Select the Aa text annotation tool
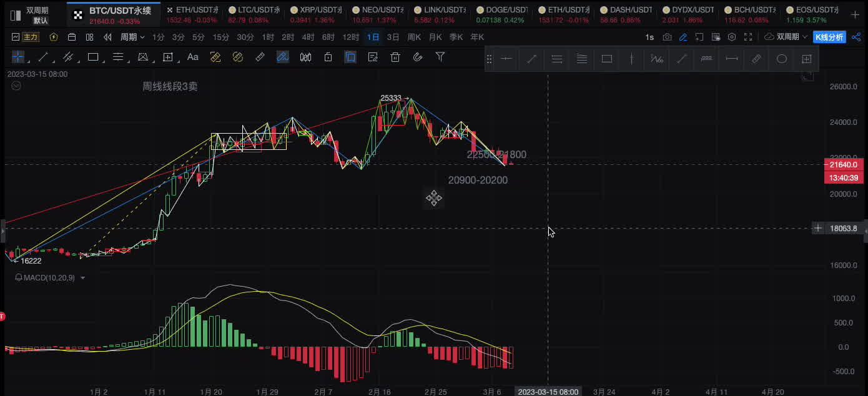Viewport: 868px width, 396px height. pyautogui.click(x=193, y=57)
